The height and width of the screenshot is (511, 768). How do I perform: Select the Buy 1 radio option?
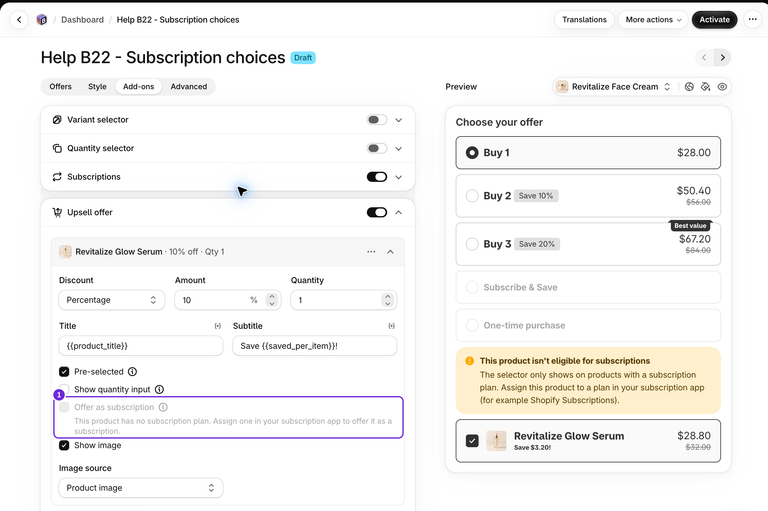(x=472, y=153)
